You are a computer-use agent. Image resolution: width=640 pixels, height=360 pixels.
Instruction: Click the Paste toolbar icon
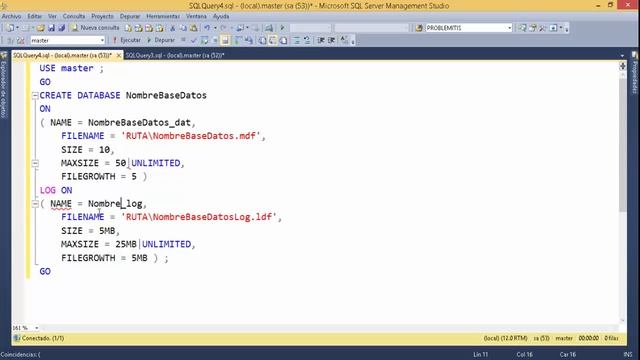pyautogui.click(x=193, y=28)
